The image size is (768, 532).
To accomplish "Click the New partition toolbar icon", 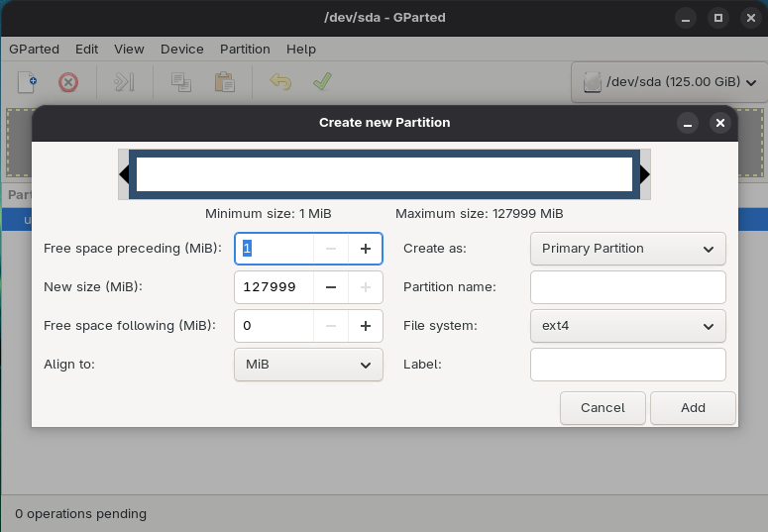I will click(x=27, y=82).
